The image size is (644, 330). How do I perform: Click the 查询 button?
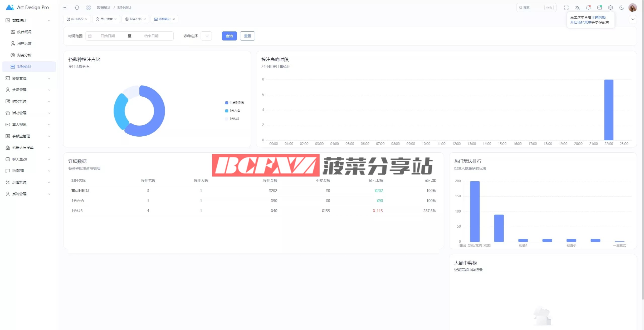tap(229, 36)
